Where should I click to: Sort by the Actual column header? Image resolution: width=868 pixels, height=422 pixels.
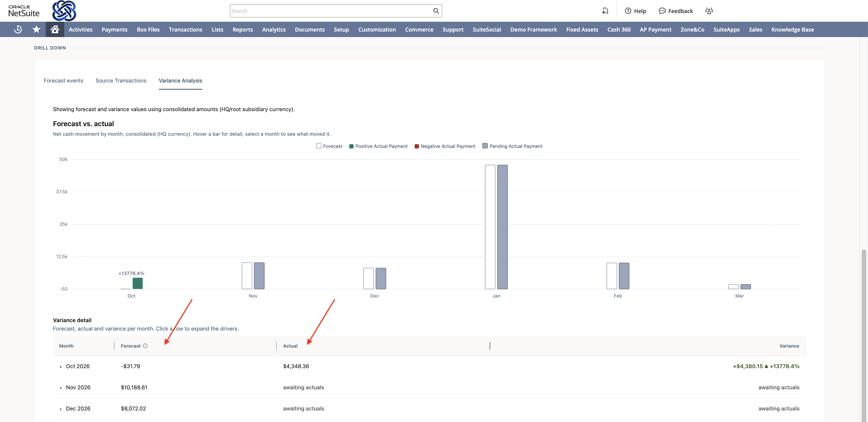290,346
